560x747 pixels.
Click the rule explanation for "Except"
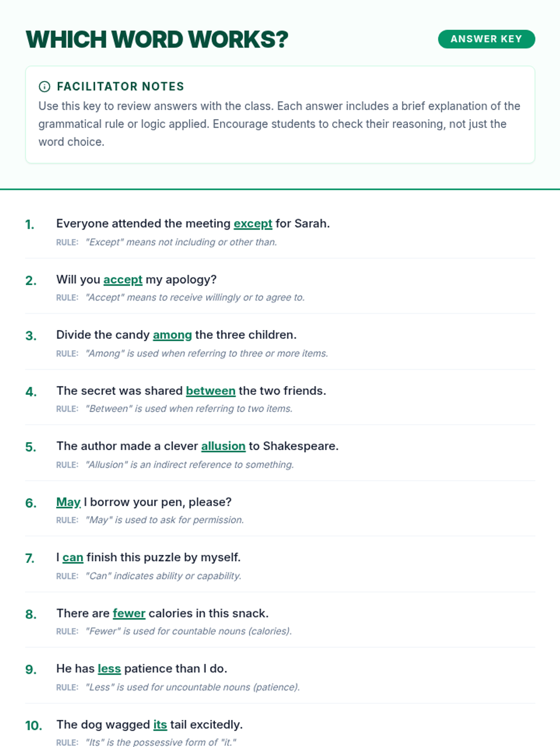[181, 242]
